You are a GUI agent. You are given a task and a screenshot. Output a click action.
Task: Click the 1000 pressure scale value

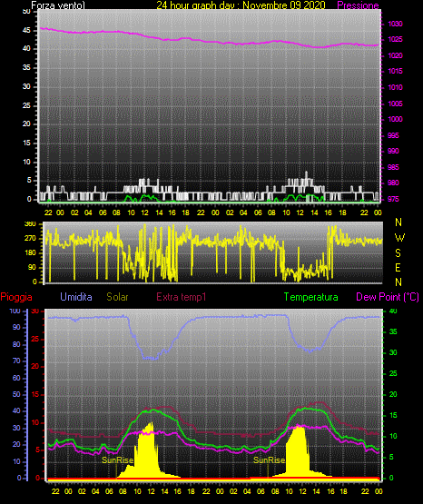pos(395,119)
